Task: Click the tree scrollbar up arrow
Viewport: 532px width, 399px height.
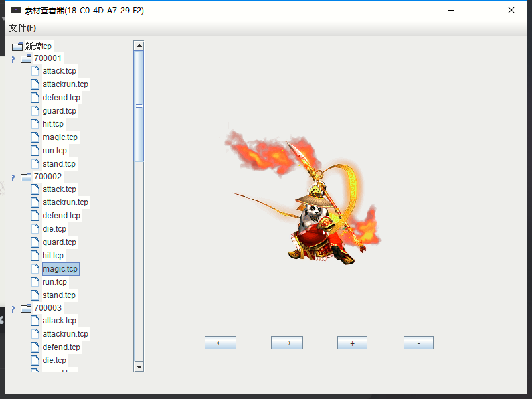Action: coord(139,46)
